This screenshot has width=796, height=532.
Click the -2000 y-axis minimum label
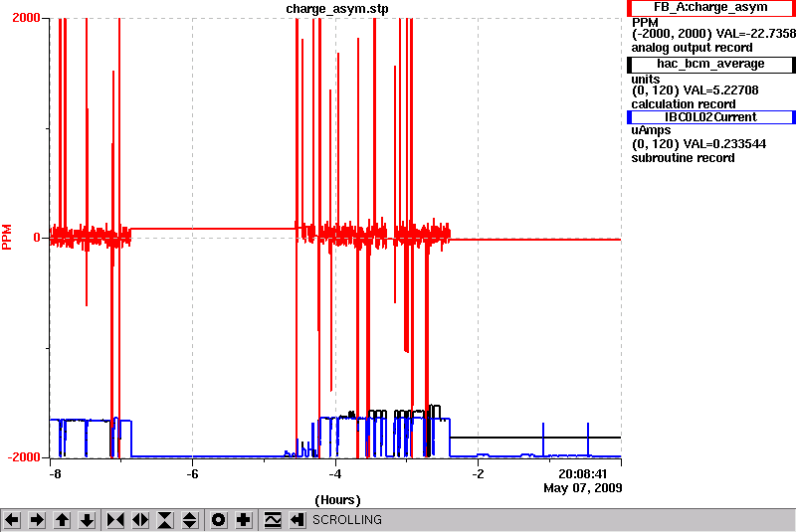[x=24, y=456]
